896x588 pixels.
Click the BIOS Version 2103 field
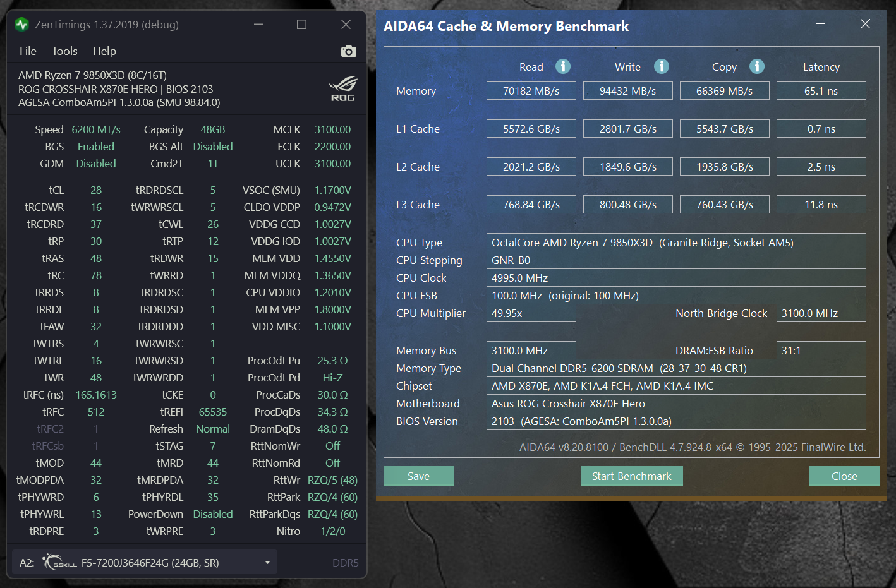[x=676, y=421]
